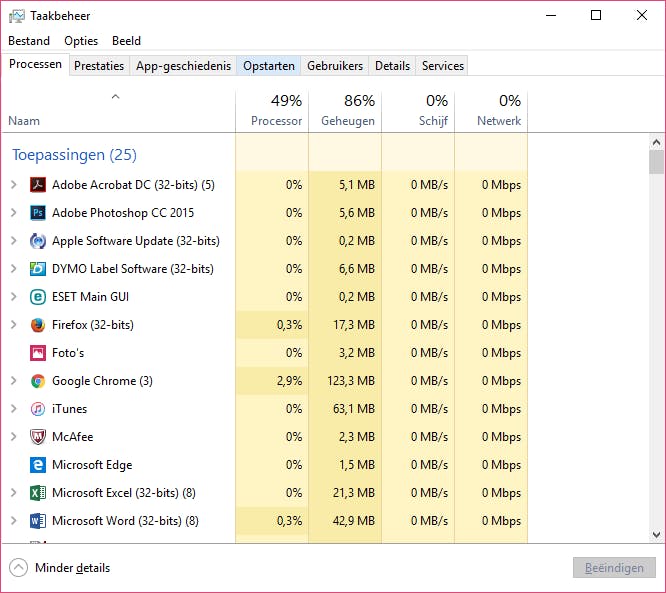Click the Adobe Acrobat DC icon

(x=38, y=185)
